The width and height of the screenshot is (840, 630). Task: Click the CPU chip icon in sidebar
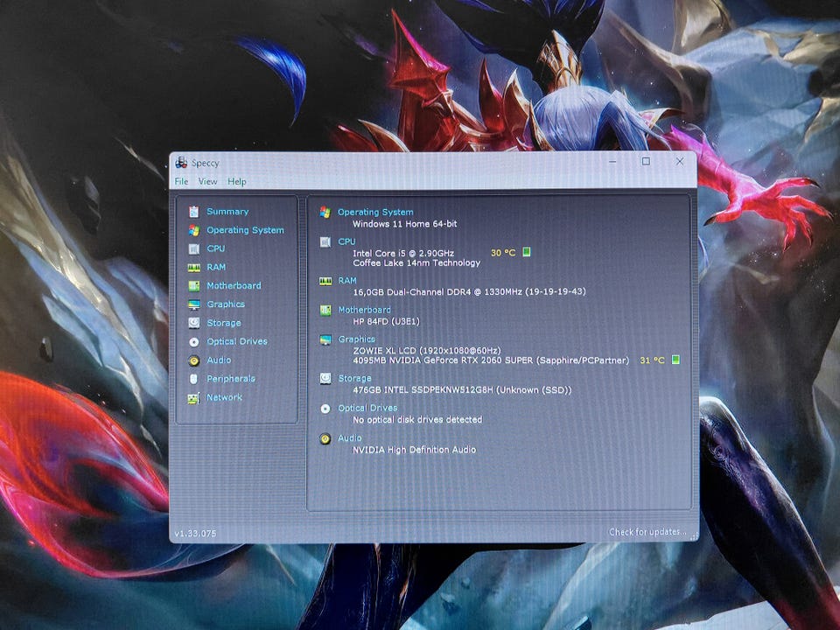(194, 249)
